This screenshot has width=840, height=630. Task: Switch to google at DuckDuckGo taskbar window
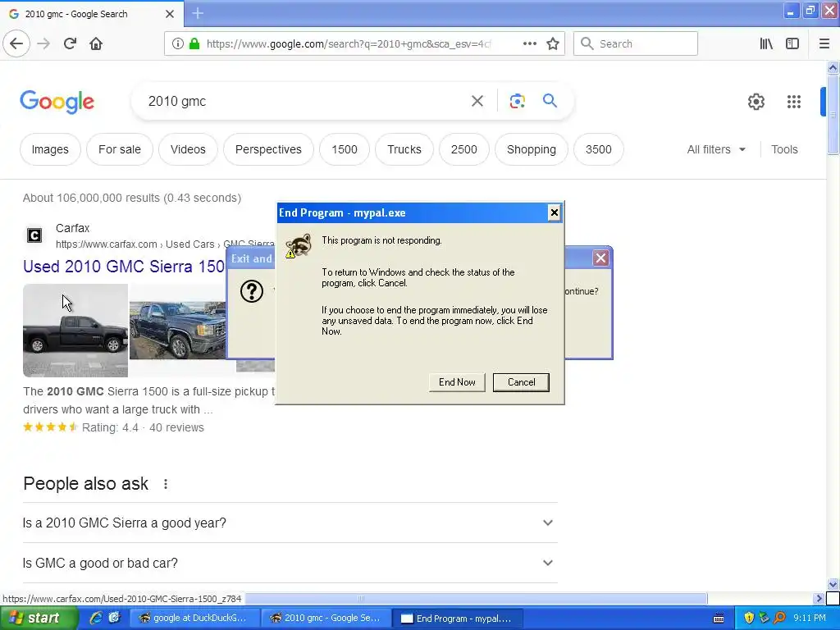[x=195, y=618]
